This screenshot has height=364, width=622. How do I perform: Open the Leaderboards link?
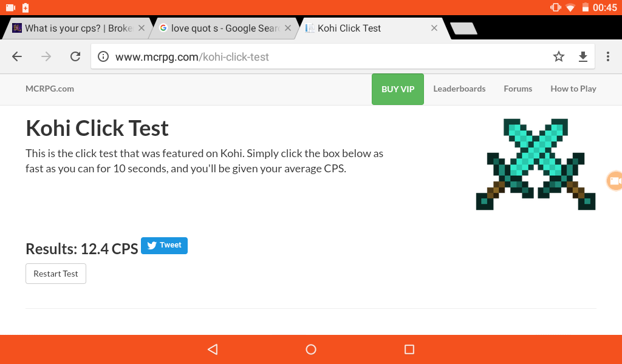tap(459, 89)
